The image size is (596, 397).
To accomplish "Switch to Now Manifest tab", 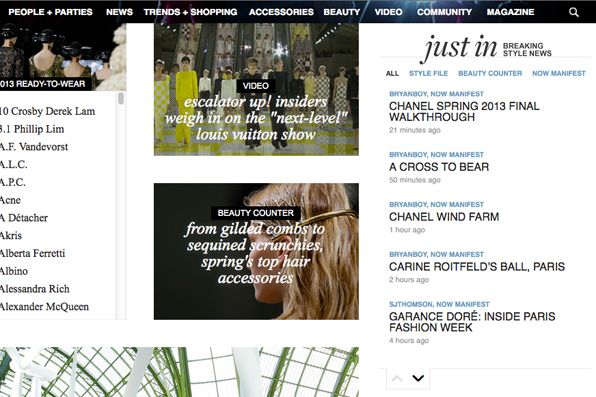I will pyautogui.click(x=559, y=73).
